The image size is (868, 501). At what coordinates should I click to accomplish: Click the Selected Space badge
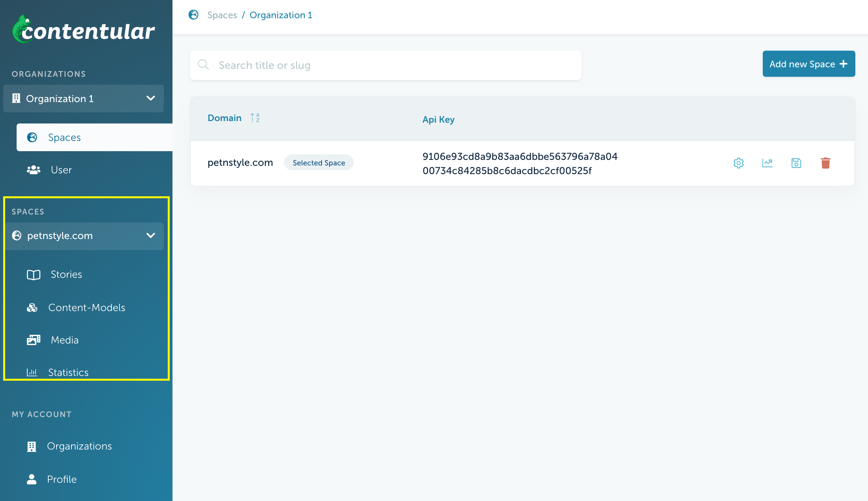tap(318, 163)
